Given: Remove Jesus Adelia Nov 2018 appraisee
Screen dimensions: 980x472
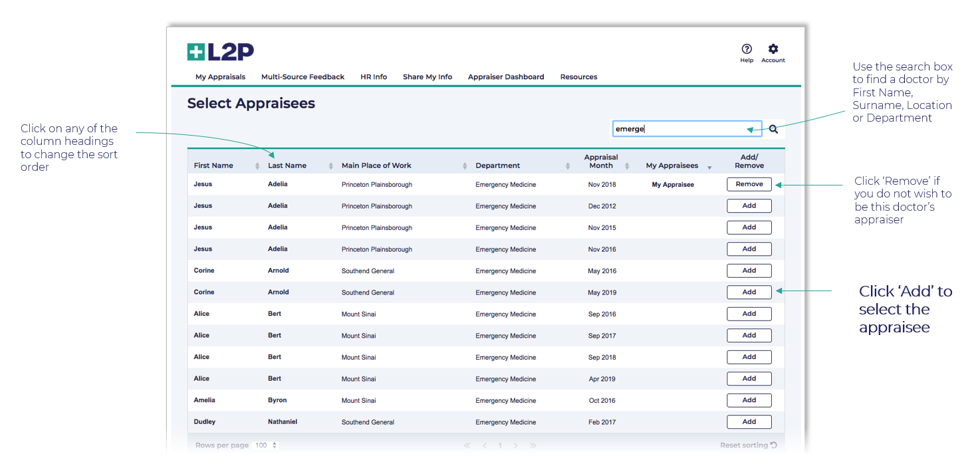Looking at the screenshot, I should pyautogui.click(x=749, y=185).
